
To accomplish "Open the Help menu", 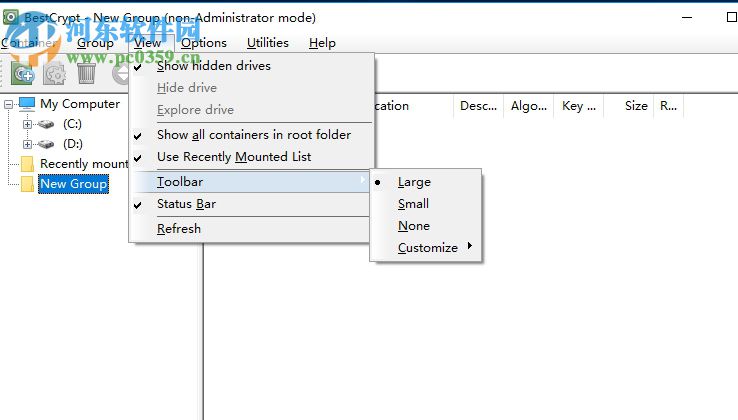I will point(322,43).
